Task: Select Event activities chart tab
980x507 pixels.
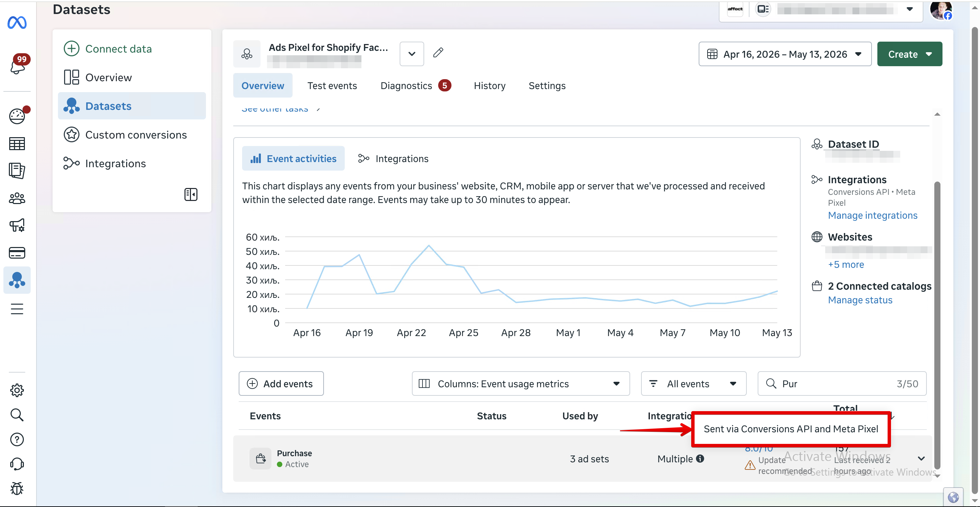Action: [293, 158]
